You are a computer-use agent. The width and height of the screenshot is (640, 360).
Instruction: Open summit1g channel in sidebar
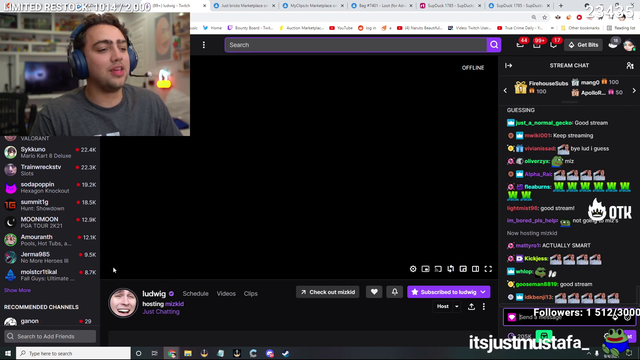[x=50, y=205]
